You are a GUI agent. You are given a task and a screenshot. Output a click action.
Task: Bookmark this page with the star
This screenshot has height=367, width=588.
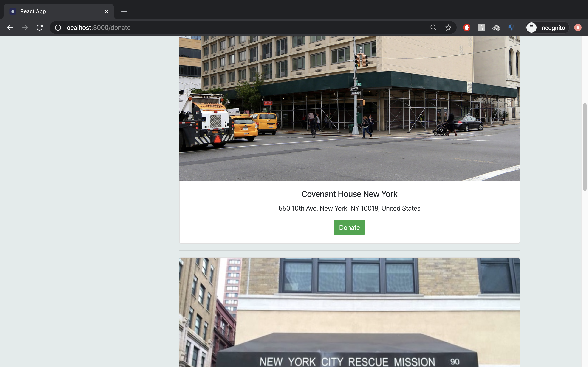pos(448,28)
